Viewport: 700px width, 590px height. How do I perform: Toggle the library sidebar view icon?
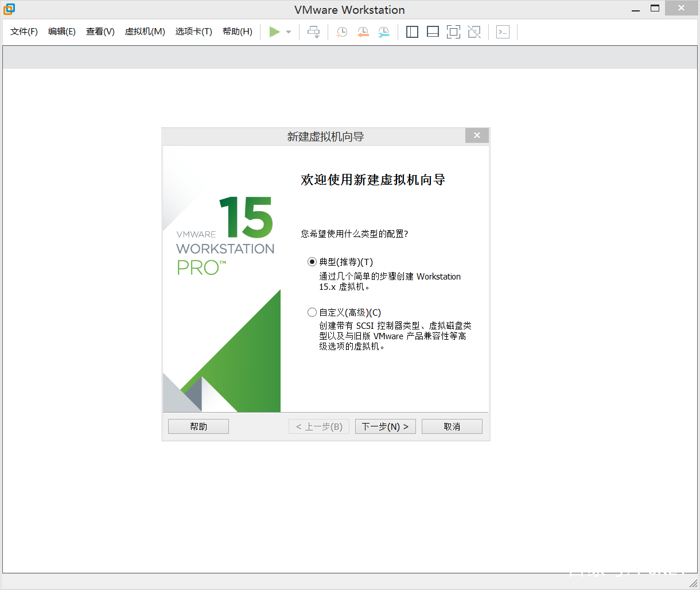(x=412, y=32)
